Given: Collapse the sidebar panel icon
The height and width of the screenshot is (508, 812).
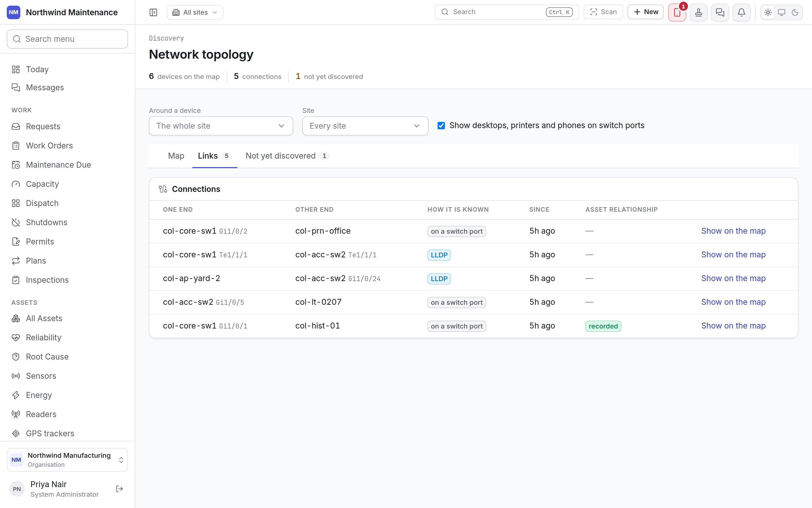Looking at the screenshot, I should coord(153,12).
